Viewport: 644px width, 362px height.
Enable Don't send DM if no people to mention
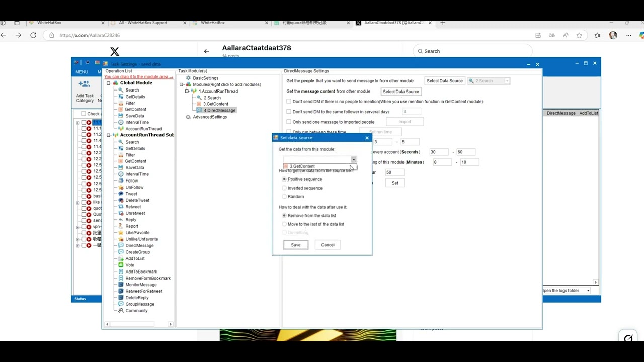(x=289, y=101)
